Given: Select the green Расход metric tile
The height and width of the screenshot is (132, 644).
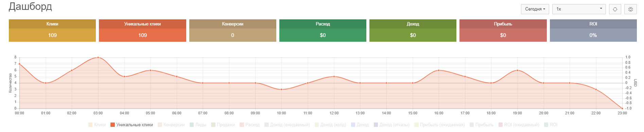Looking at the screenshot, I should coord(323,31).
